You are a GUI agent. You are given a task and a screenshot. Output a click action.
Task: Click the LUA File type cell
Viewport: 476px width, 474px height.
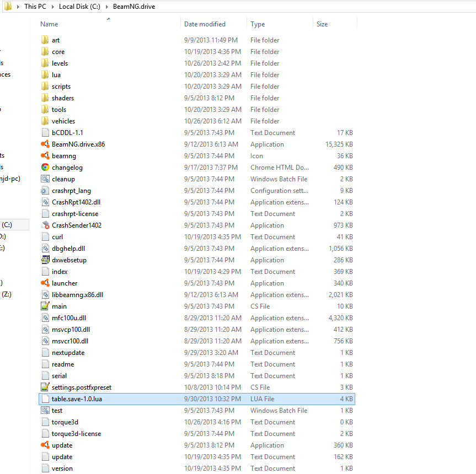(x=263, y=399)
